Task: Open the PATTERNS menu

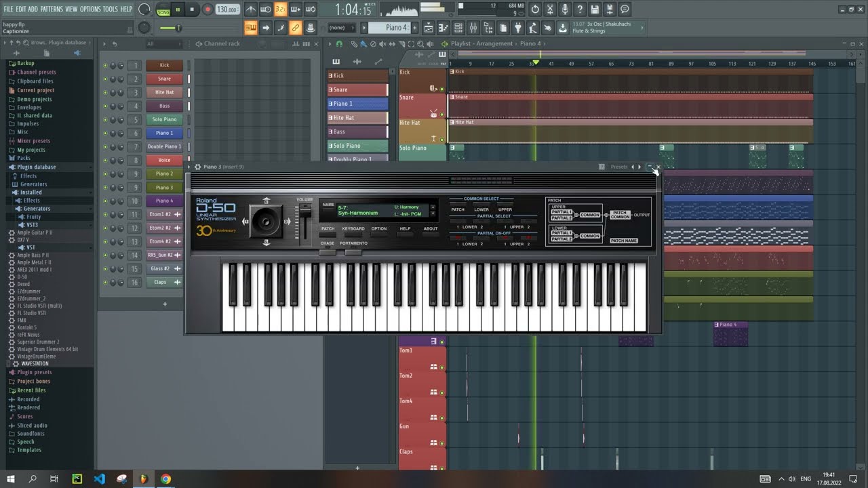Action: click(52, 9)
